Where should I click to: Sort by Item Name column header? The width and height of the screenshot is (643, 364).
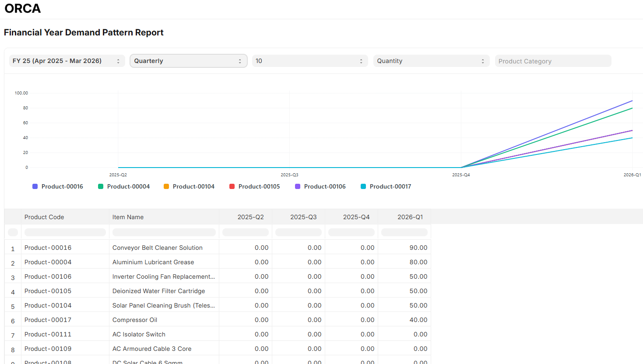(x=128, y=217)
